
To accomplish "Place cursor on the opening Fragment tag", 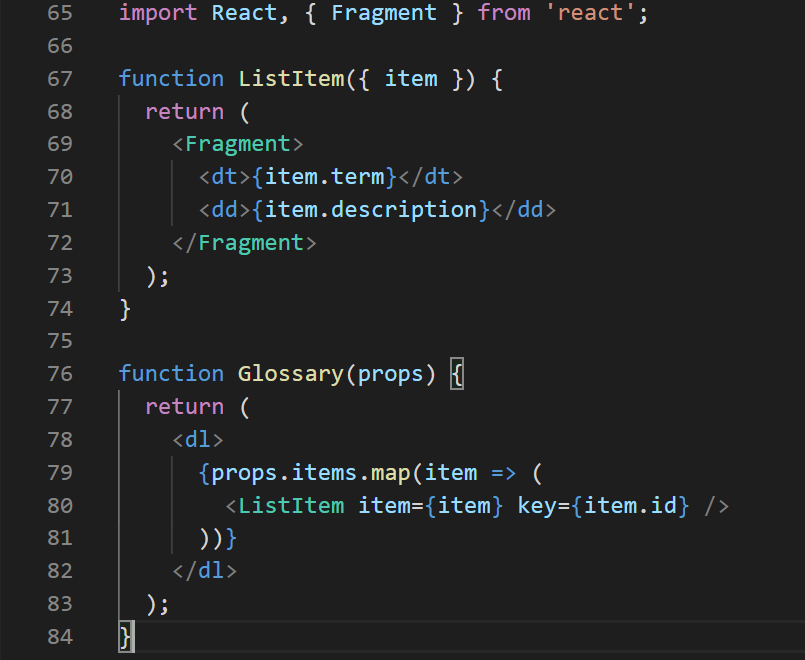I will click(237, 143).
